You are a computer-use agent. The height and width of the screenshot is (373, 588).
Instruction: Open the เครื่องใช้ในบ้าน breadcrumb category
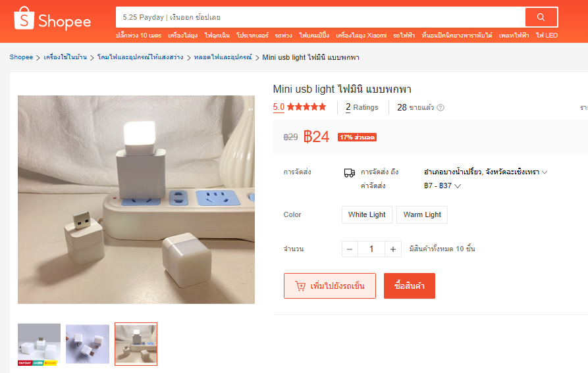65,57
